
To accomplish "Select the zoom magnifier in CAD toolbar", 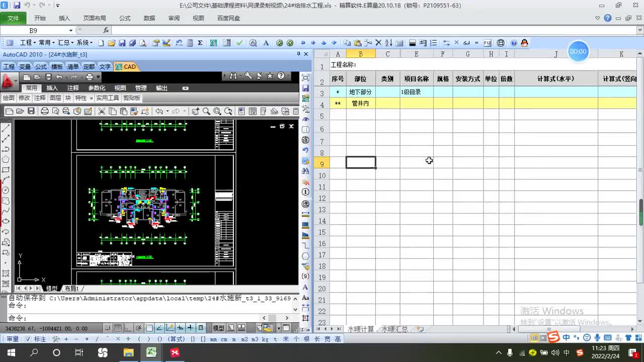I will (x=206, y=111).
